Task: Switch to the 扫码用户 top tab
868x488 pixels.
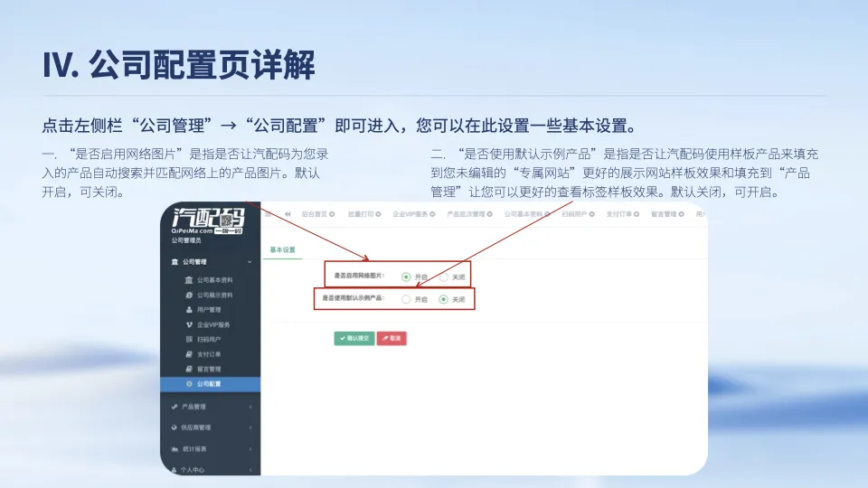Action: pos(574,214)
